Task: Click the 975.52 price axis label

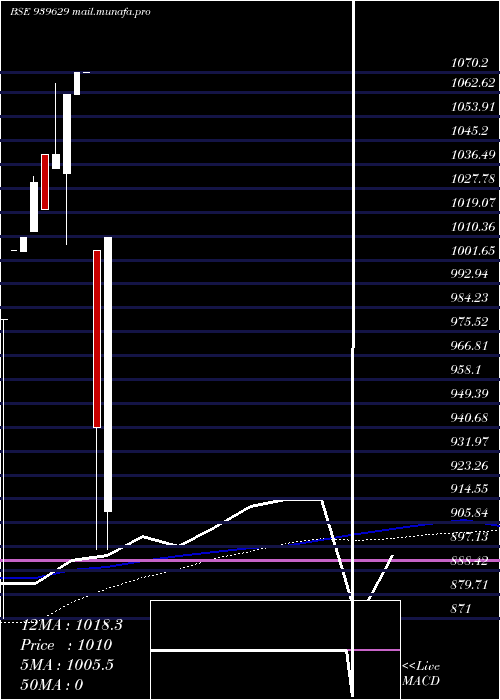Action: (x=469, y=322)
